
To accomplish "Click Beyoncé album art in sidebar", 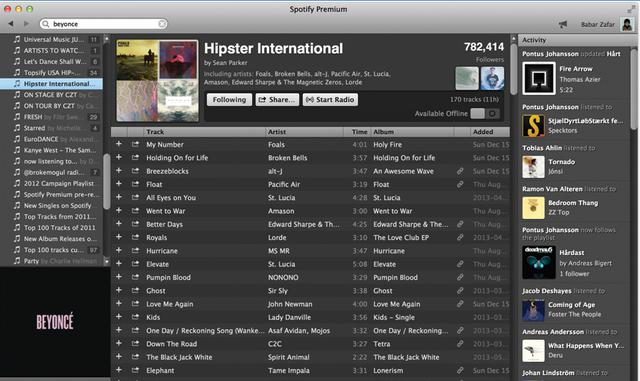I will (55, 322).
